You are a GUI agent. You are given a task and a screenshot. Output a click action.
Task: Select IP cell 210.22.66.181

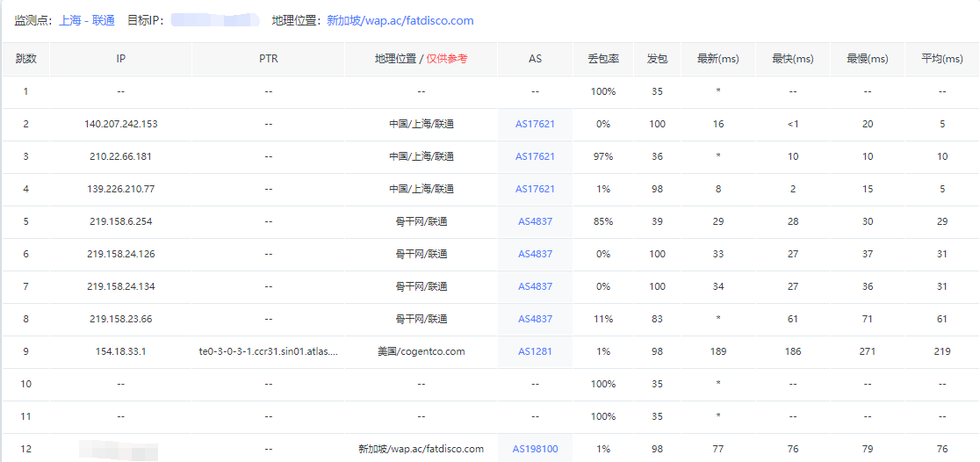pyautogui.click(x=120, y=156)
